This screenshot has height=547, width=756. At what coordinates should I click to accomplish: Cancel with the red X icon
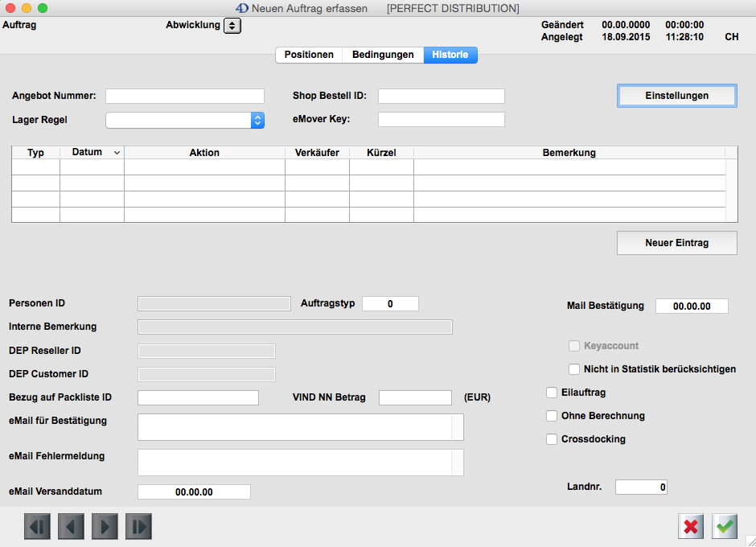690,526
